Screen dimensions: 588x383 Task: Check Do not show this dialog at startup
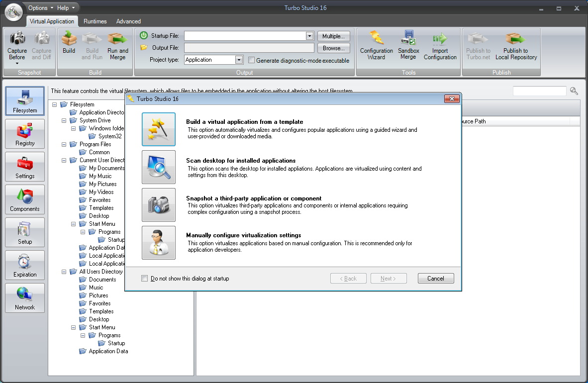pos(144,279)
